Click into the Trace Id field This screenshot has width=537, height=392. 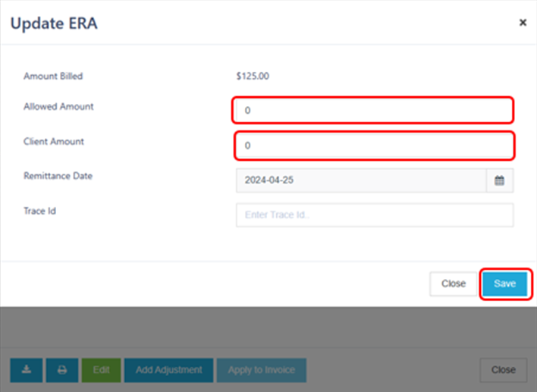(x=374, y=215)
